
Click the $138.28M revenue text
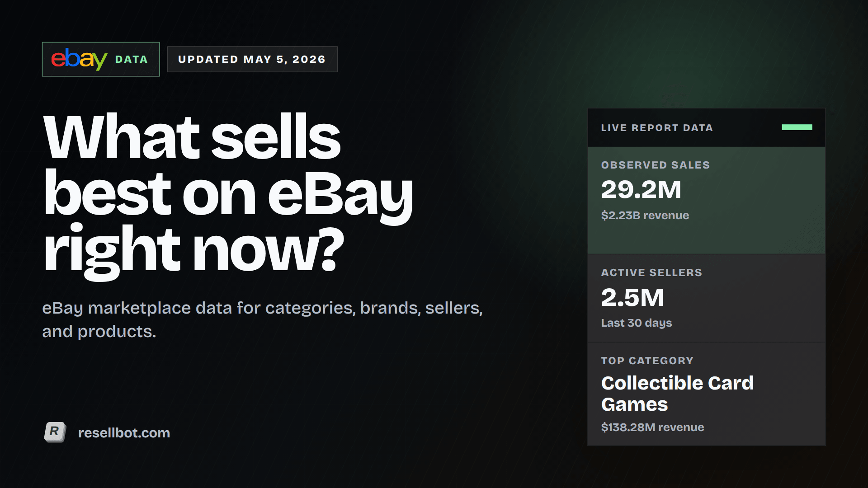652,427
